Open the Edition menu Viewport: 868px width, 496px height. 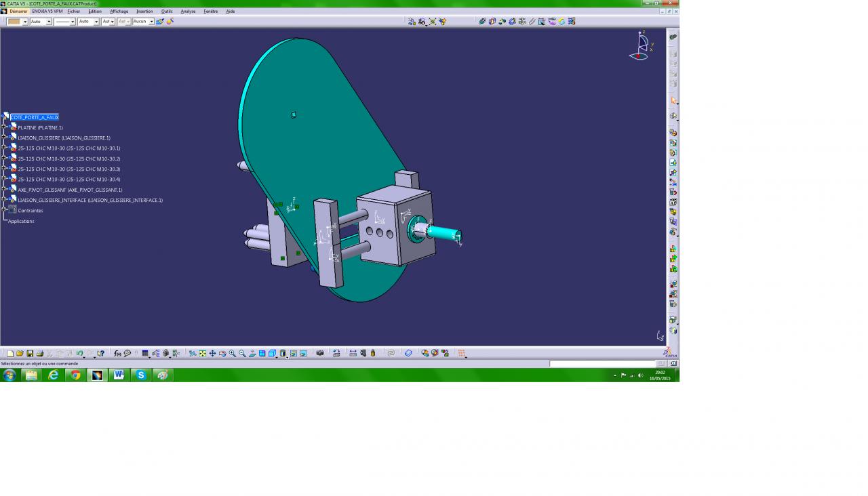(95, 12)
